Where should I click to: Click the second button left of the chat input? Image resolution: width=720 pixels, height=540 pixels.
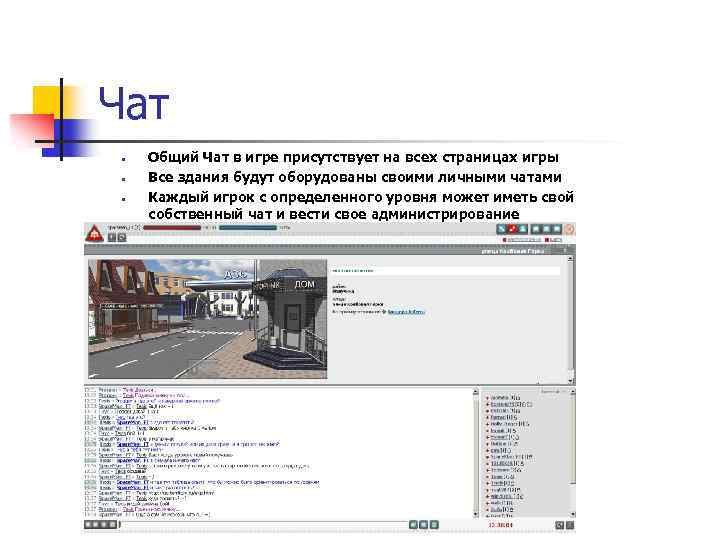click(x=96, y=524)
